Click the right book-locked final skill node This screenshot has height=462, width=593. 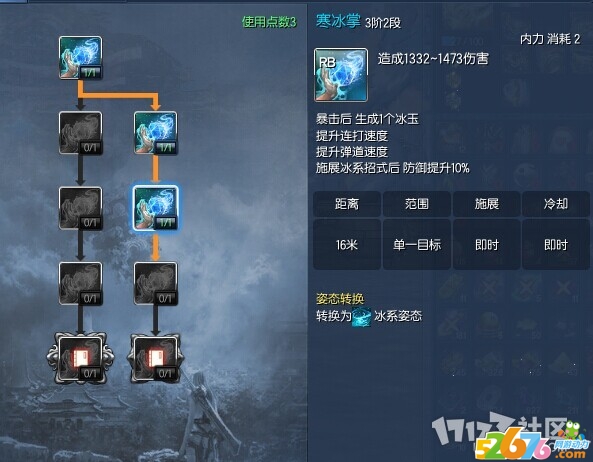(x=155, y=358)
